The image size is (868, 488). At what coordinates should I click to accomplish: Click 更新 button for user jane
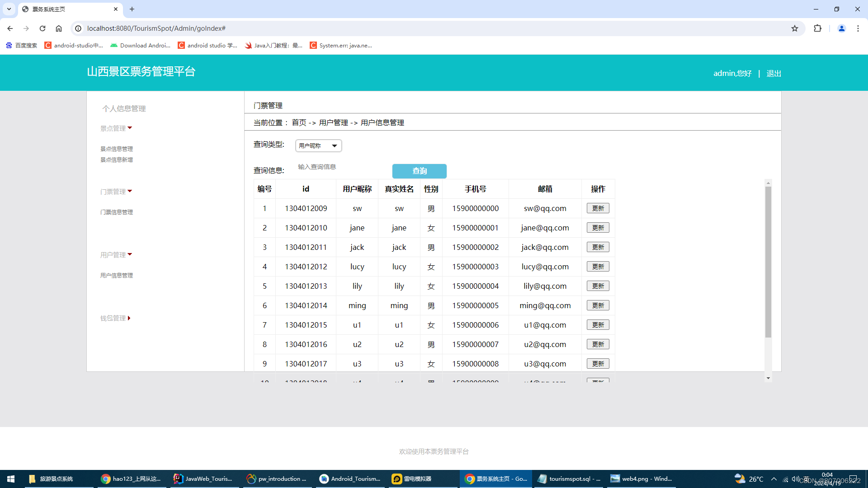(598, 228)
